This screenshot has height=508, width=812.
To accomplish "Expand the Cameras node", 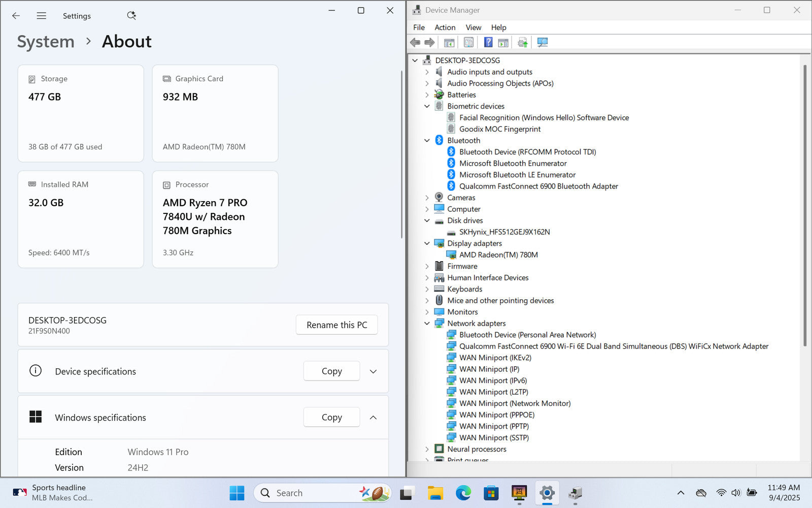I will pyautogui.click(x=427, y=198).
